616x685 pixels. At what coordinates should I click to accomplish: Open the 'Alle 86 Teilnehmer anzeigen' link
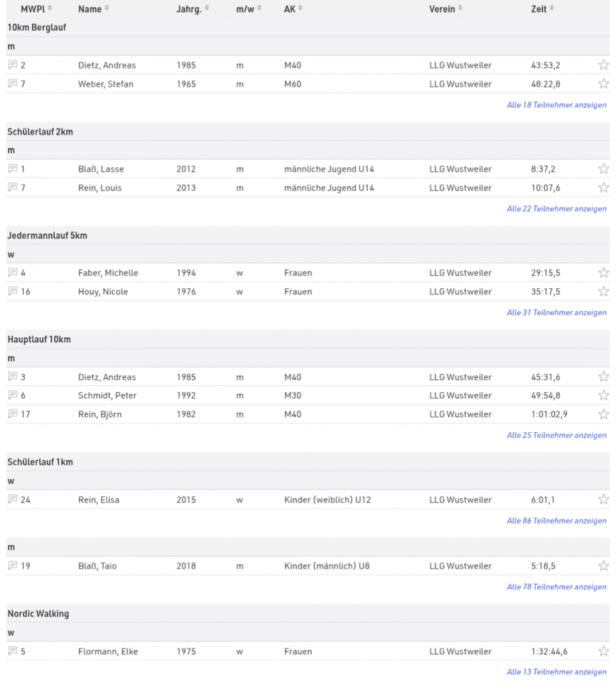tap(556, 521)
